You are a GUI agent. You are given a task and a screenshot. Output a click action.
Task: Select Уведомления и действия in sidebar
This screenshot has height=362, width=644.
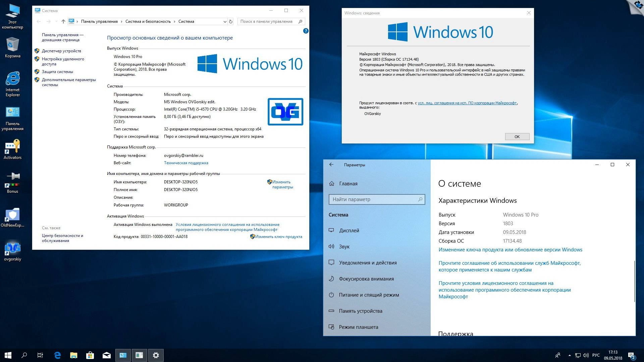coord(377,263)
